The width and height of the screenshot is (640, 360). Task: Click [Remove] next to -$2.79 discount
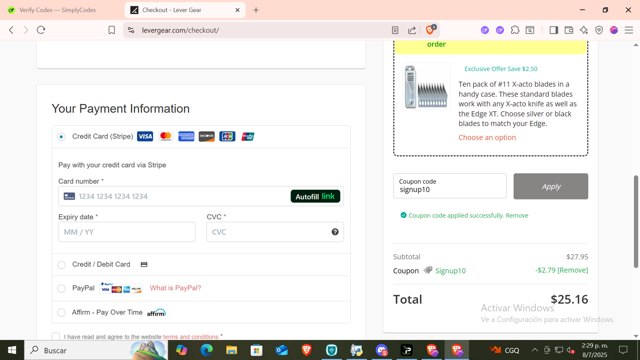point(573,270)
